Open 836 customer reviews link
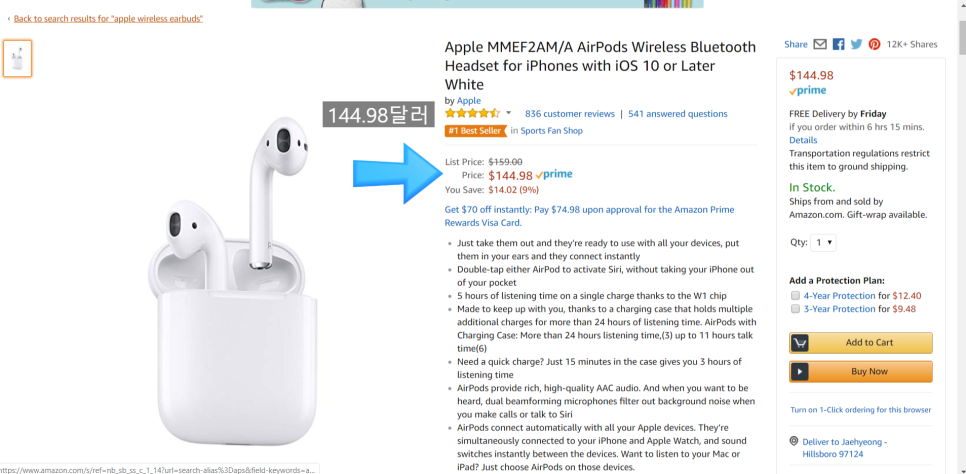Image resolution: width=966 pixels, height=474 pixels. click(x=569, y=114)
